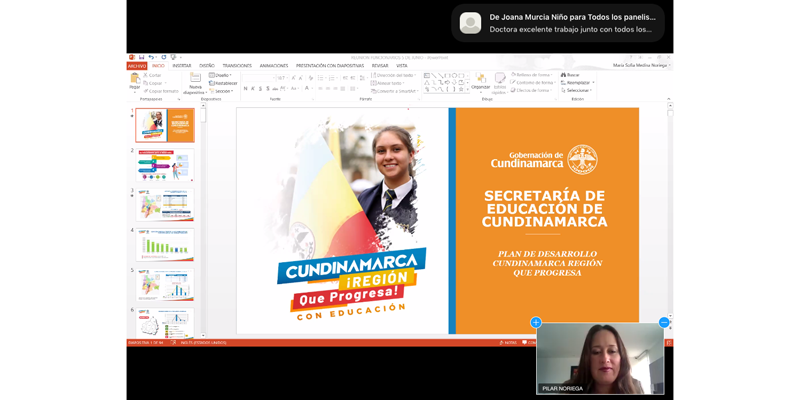Click the Buscar (find) button
The image size is (800, 400).
[x=570, y=75]
